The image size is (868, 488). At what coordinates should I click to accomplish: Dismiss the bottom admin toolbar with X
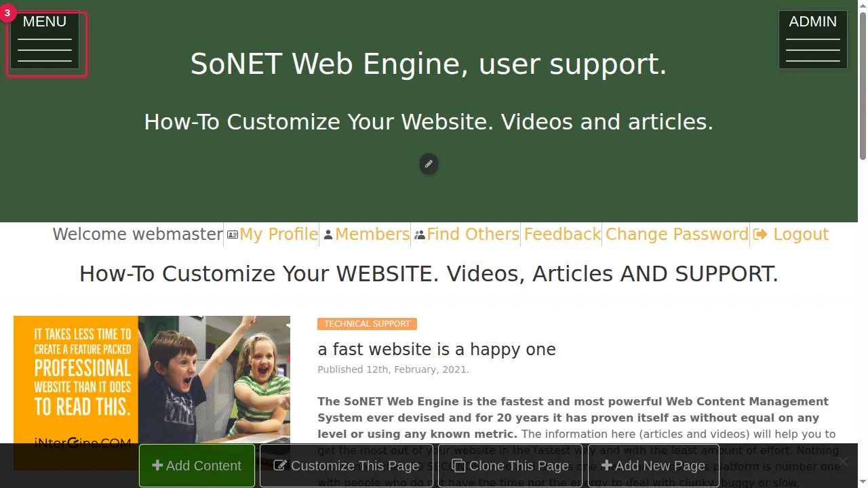[x=842, y=462]
